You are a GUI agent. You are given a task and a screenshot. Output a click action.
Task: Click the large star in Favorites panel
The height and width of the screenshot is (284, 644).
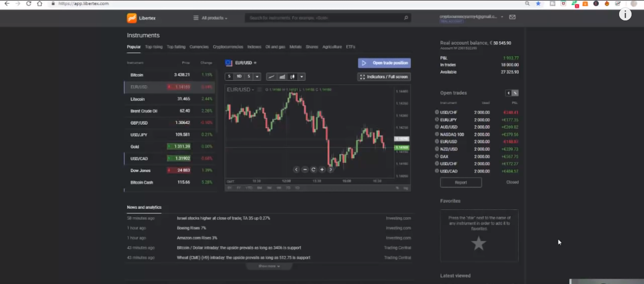pyautogui.click(x=479, y=243)
